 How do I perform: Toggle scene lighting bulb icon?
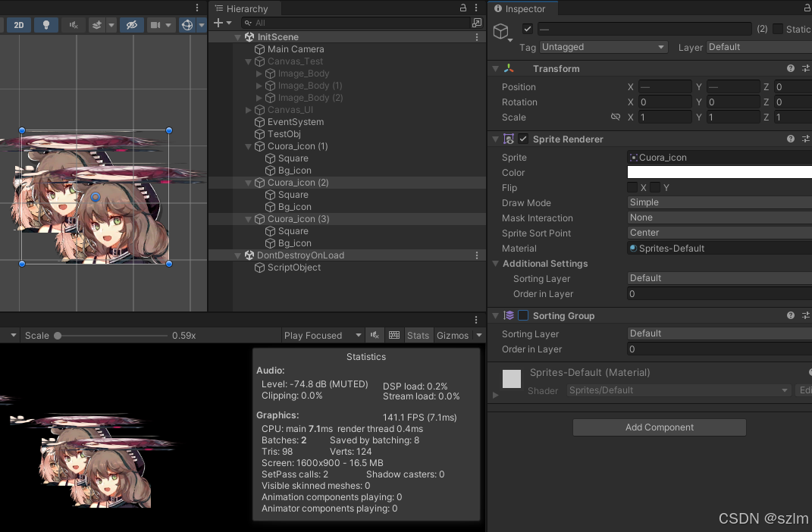coord(46,25)
